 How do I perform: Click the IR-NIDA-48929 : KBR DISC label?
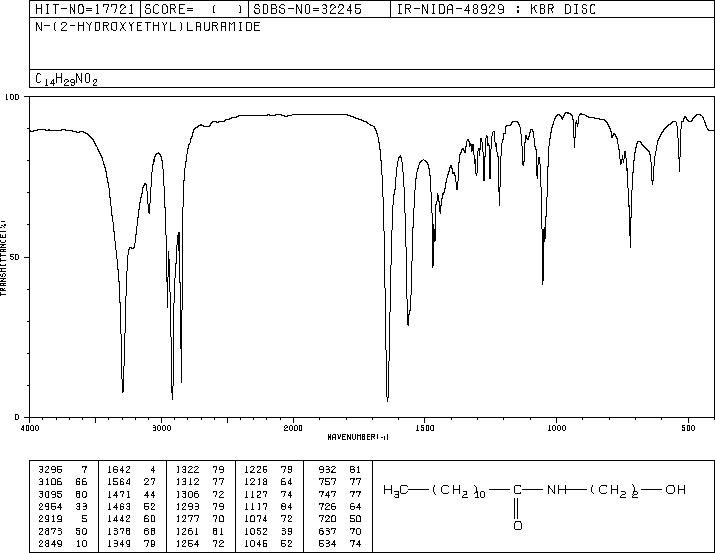click(x=496, y=9)
